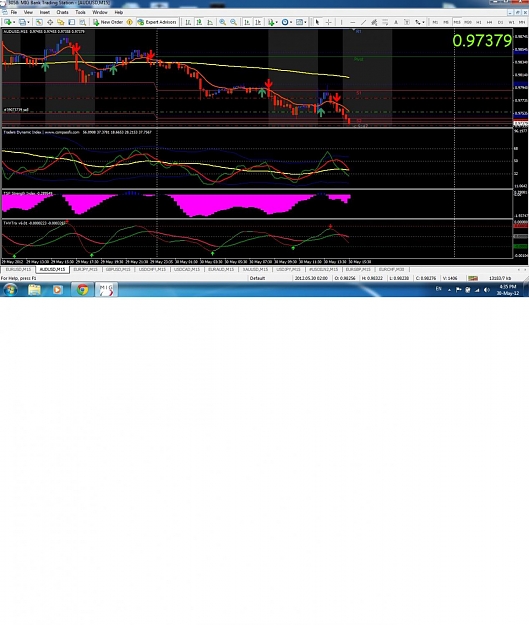
Task: Expand the New Chart dropdown arrow
Action: (14, 22)
